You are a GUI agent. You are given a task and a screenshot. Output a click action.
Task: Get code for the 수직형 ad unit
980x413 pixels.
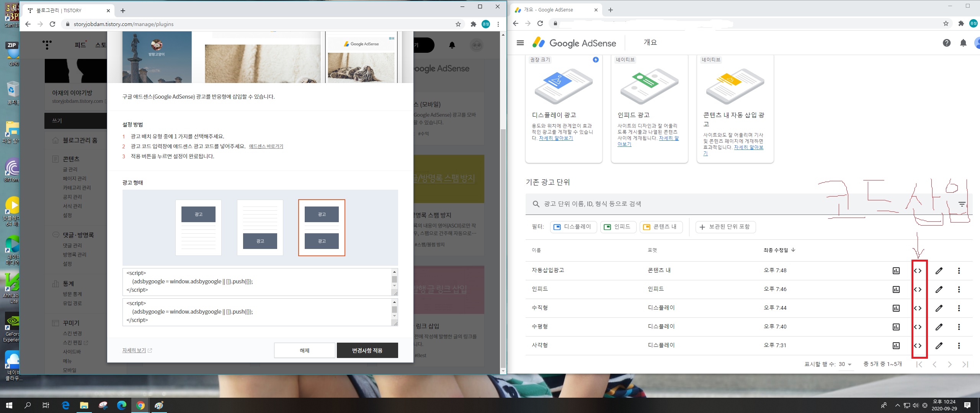918,308
